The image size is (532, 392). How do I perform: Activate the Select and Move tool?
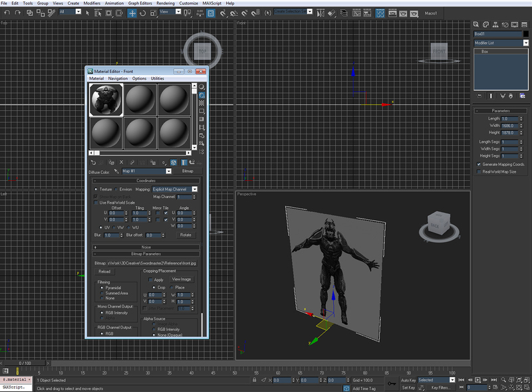click(x=132, y=13)
